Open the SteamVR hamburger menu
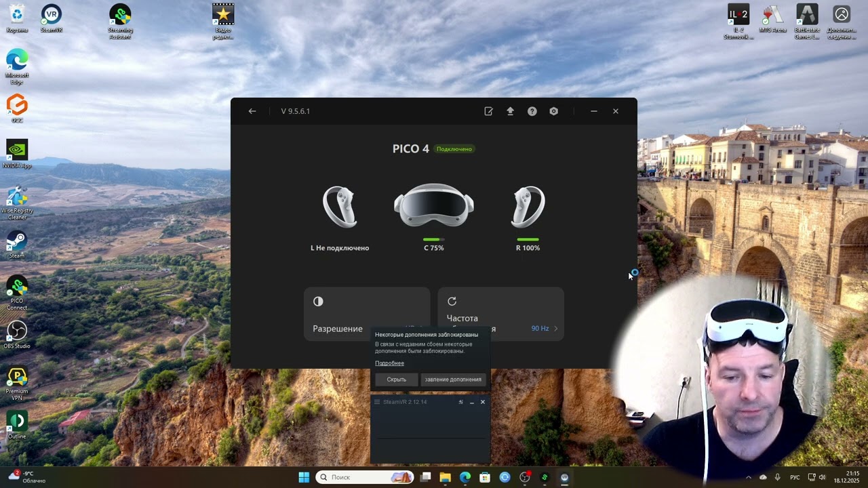The image size is (868, 488). pyautogui.click(x=378, y=402)
